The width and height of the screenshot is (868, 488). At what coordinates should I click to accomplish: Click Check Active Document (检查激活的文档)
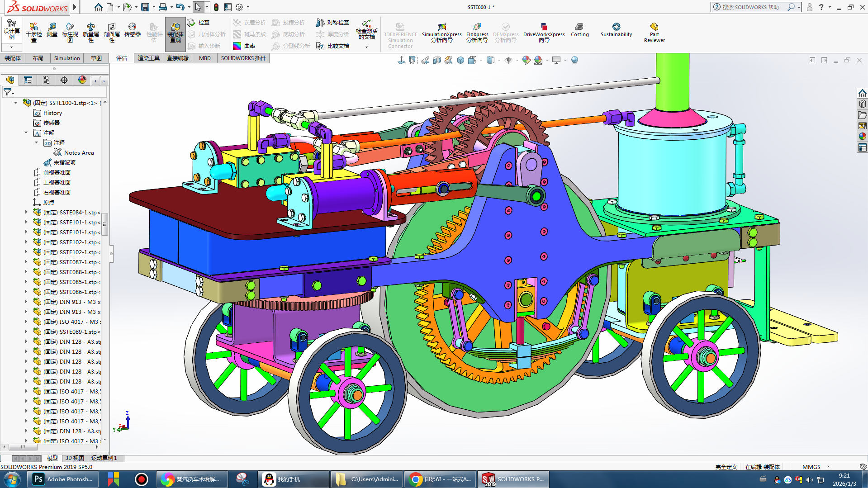pos(366,32)
